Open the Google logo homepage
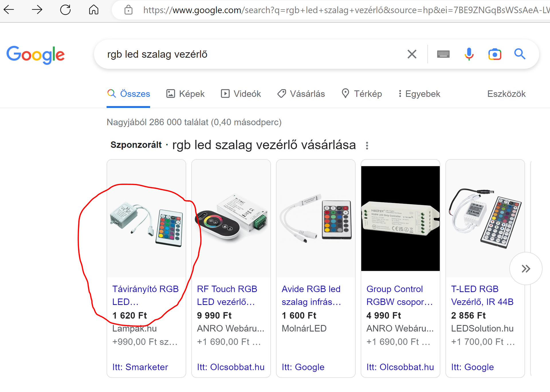Image resolution: width=550 pixels, height=392 pixels. [x=36, y=54]
